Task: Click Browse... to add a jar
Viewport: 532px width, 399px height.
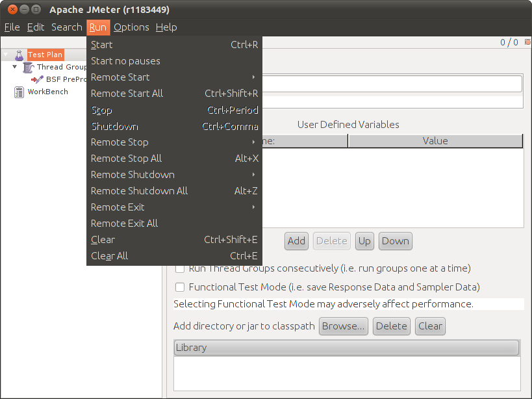Action: pos(343,326)
